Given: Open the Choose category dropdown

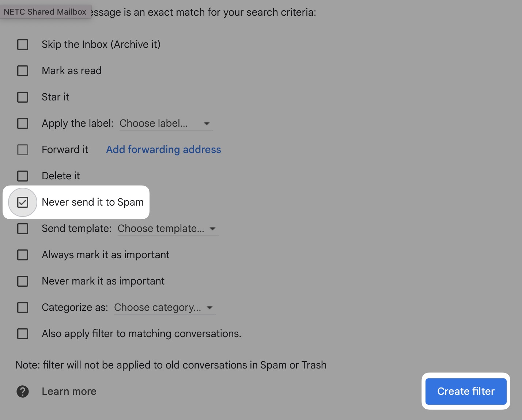Looking at the screenshot, I should coord(164,308).
